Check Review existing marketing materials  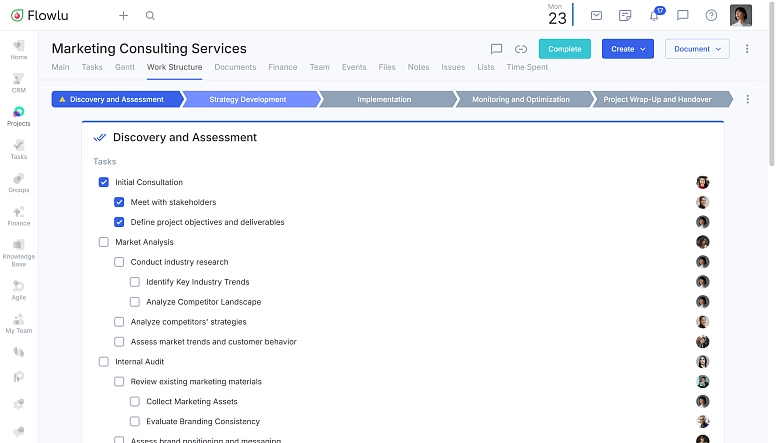click(119, 381)
